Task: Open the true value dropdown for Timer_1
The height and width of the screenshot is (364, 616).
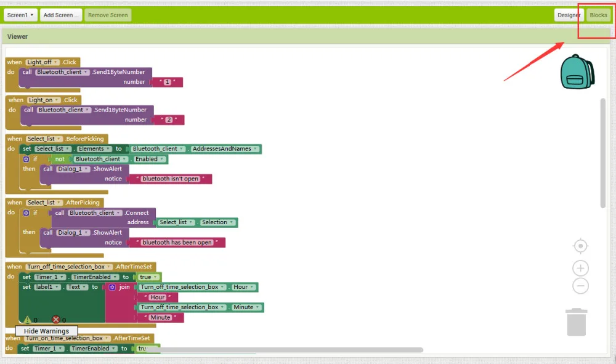Action: tap(148, 277)
